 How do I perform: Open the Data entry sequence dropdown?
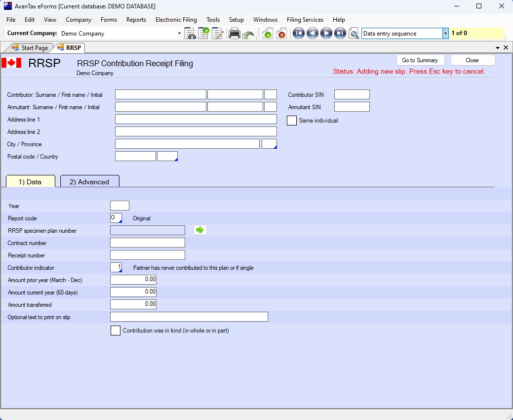[x=445, y=34]
